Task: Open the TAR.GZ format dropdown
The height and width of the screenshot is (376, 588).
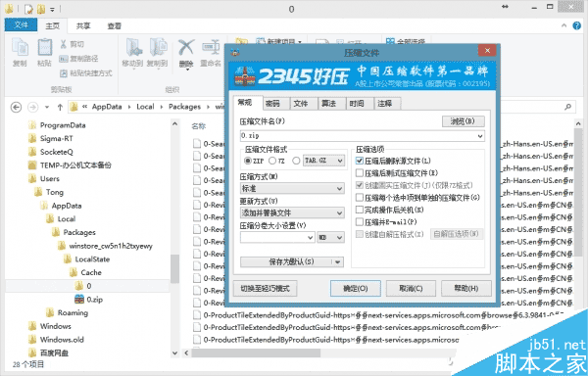Action: tap(323, 161)
